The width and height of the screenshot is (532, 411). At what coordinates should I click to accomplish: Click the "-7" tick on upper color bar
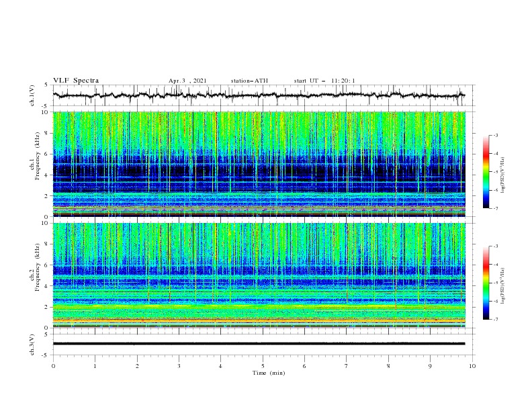click(496, 208)
